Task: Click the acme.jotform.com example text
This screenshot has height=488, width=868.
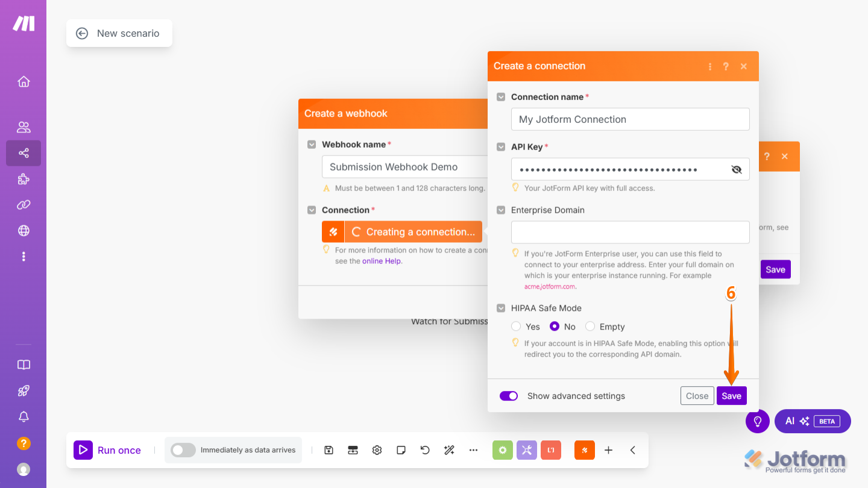Action: point(550,287)
